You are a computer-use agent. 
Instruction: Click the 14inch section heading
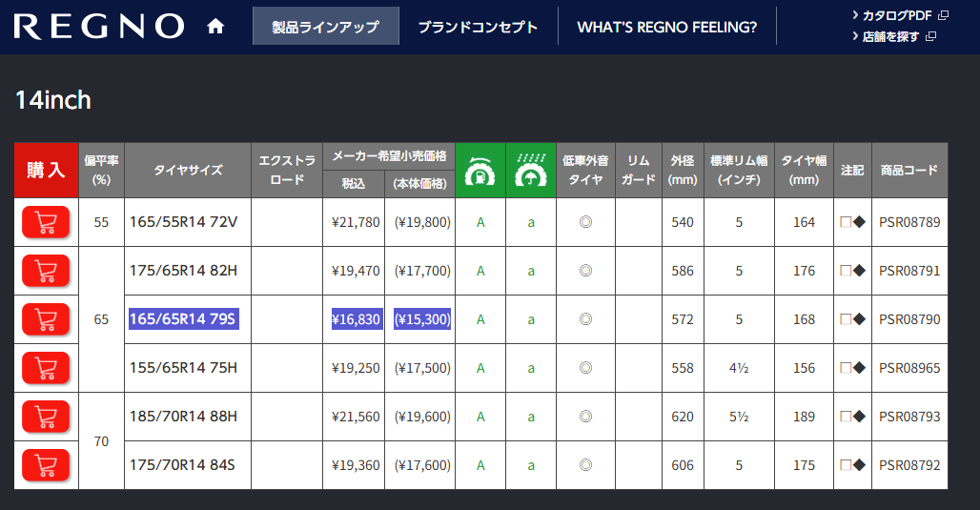[x=53, y=100]
